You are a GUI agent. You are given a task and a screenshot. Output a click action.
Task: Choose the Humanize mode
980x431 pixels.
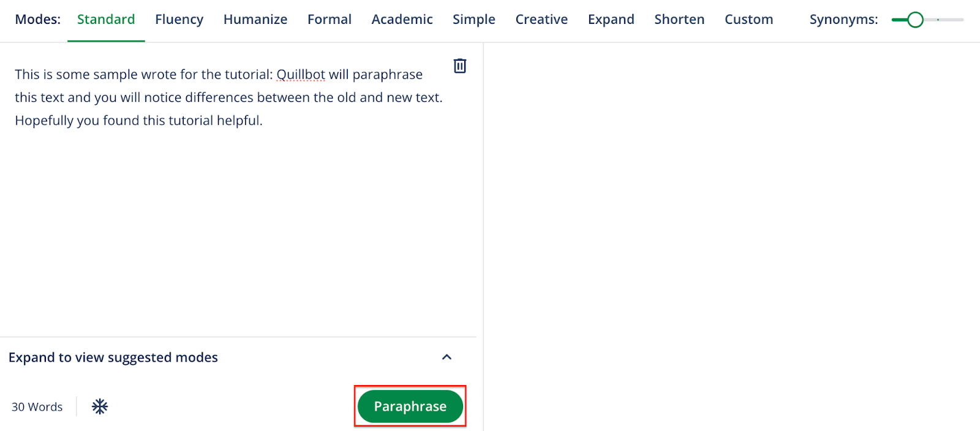[x=255, y=20]
